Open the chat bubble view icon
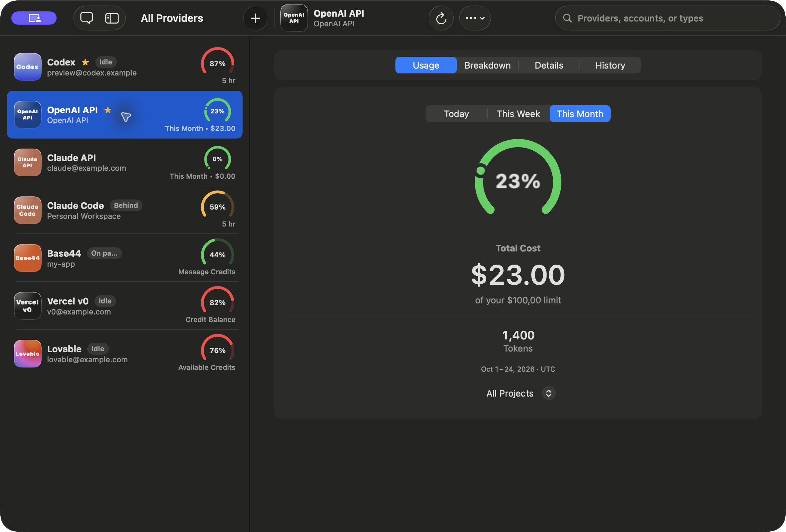The height and width of the screenshot is (532, 786). (x=87, y=18)
